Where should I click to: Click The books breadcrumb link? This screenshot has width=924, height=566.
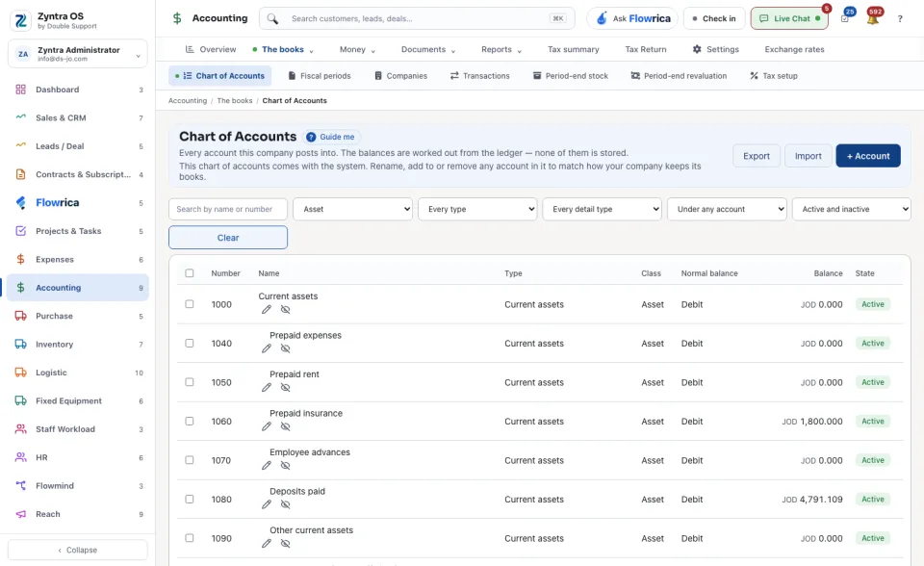235,101
